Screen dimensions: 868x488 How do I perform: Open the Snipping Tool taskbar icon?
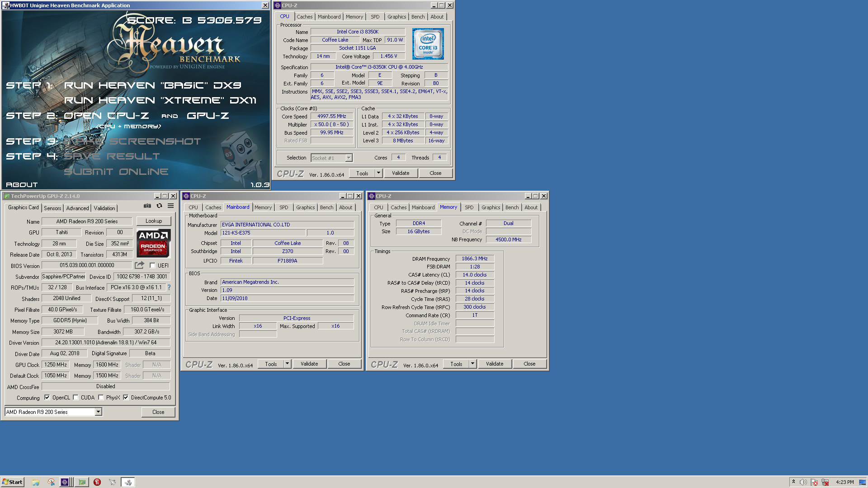[51, 482]
